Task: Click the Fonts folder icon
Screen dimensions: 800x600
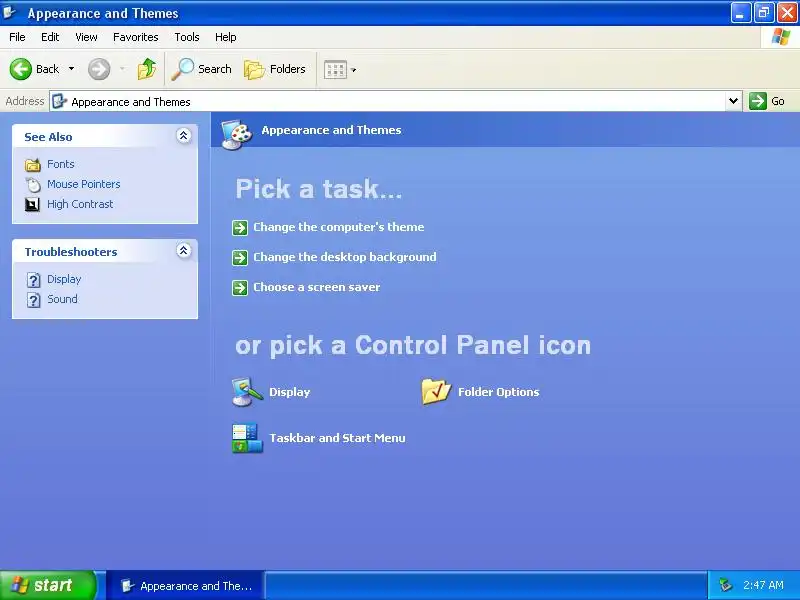Action: point(33,165)
